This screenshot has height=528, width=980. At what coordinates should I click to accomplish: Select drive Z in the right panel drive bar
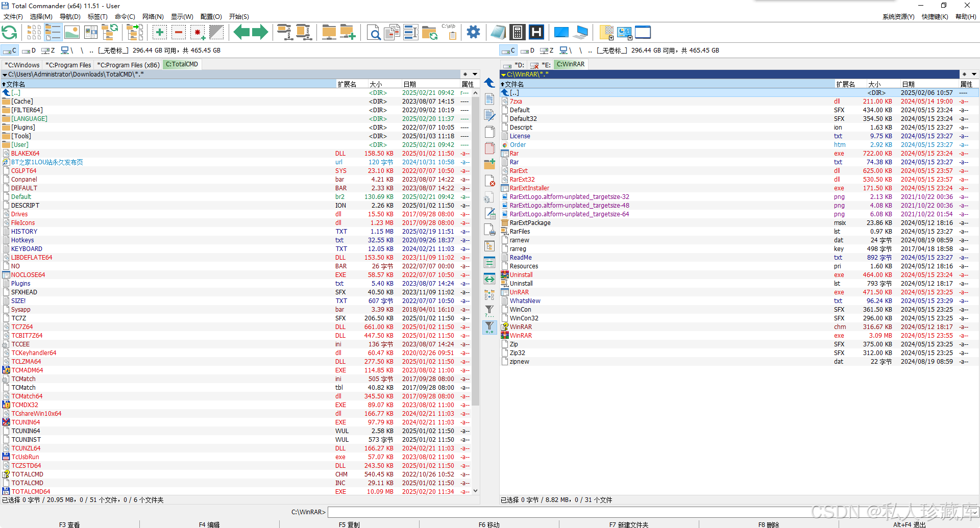(x=547, y=51)
